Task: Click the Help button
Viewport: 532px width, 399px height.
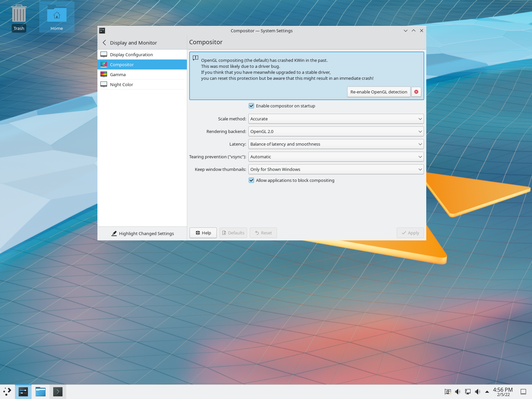Action: click(x=203, y=233)
